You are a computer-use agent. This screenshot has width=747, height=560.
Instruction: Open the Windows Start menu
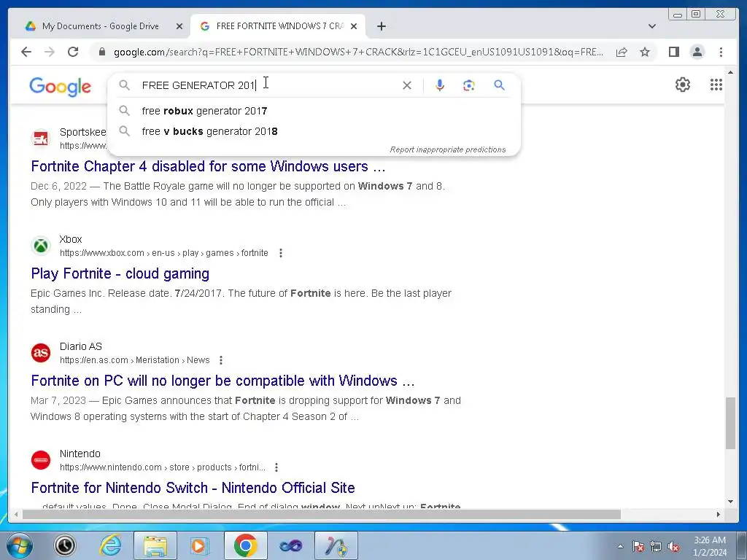pos(19,545)
